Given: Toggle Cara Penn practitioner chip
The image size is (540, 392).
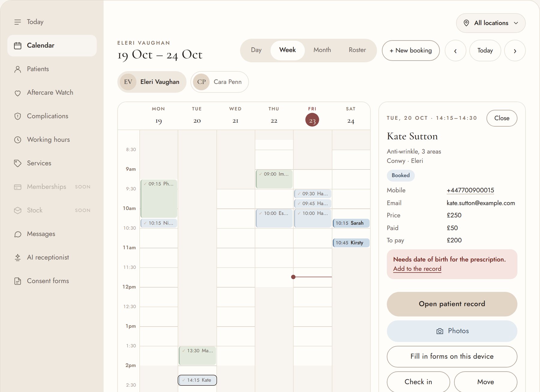Looking at the screenshot, I should click(x=220, y=82).
